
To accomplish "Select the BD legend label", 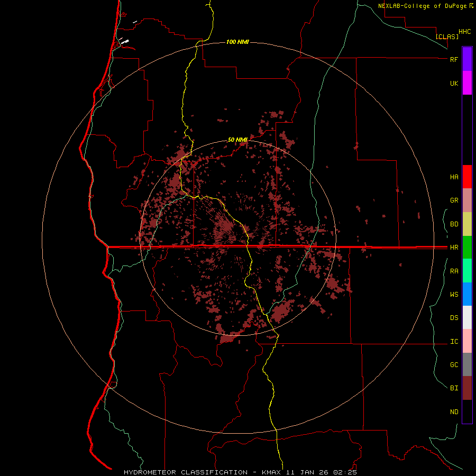I will coord(454,224).
